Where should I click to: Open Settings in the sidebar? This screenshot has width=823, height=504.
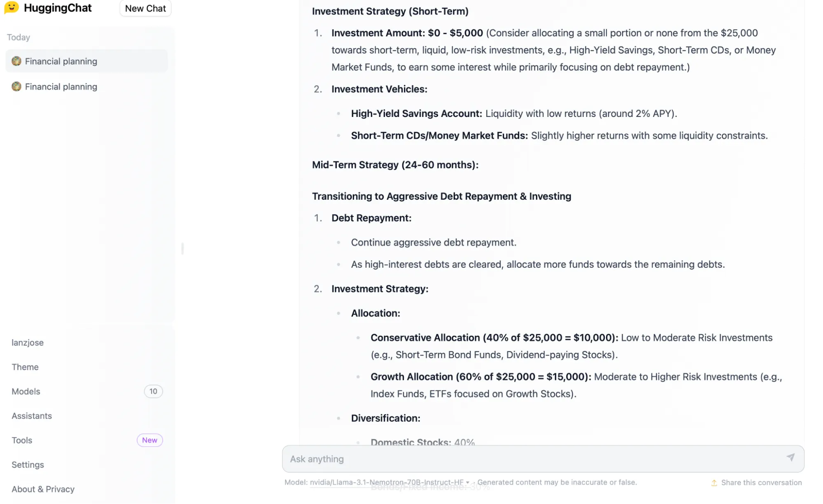(28, 464)
